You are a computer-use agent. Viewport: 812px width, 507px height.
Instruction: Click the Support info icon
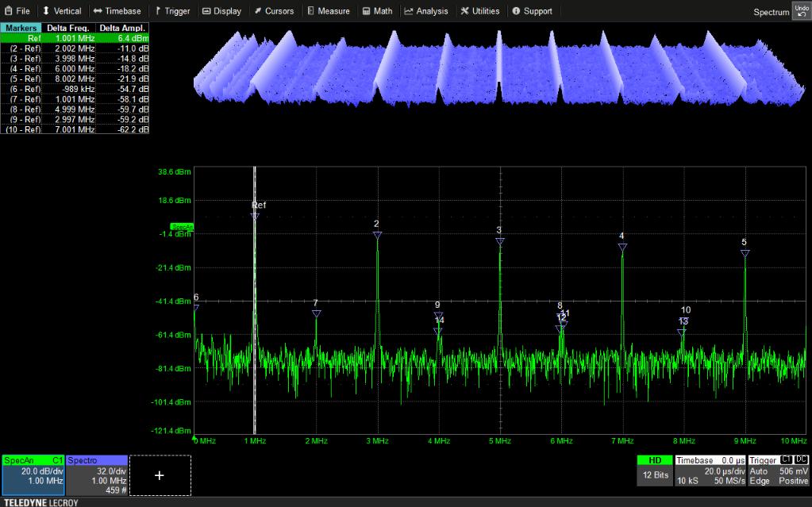coord(514,10)
